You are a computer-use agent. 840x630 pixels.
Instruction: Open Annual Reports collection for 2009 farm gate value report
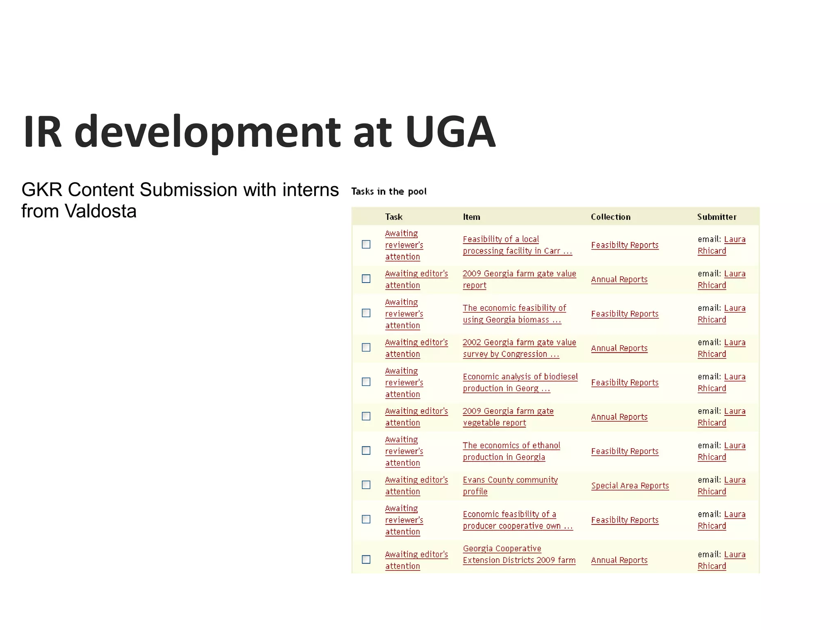pyautogui.click(x=619, y=279)
